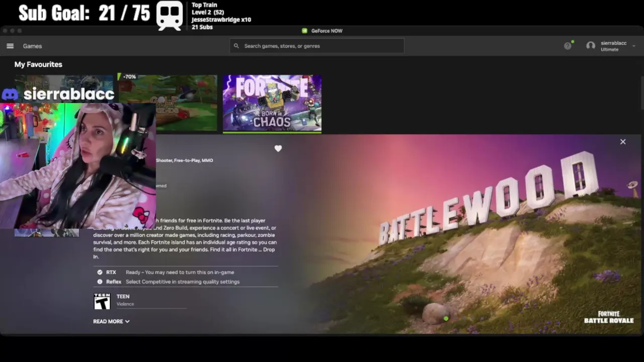Click the TEEN rating label text
Image resolution: width=644 pixels, height=362 pixels.
click(123, 297)
